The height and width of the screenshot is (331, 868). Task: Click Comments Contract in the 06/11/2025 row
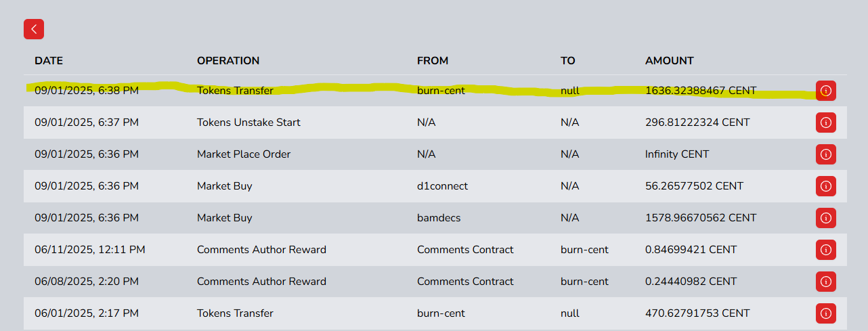tap(465, 250)
